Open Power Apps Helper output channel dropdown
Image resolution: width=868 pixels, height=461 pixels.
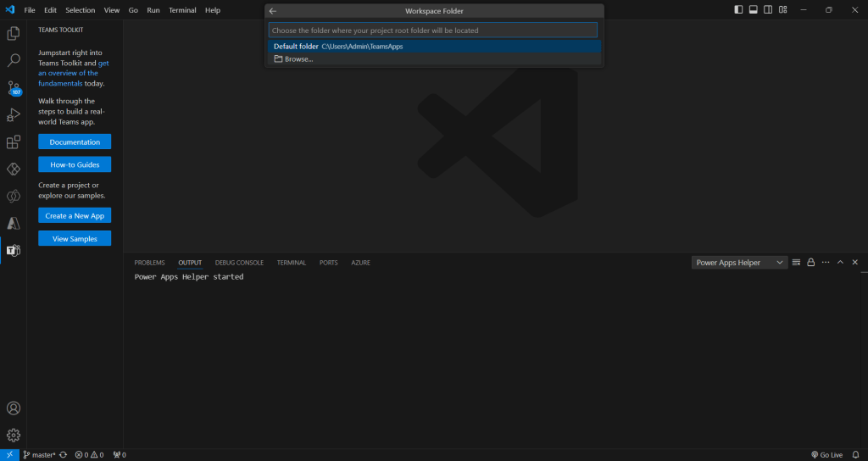(739, 263)
